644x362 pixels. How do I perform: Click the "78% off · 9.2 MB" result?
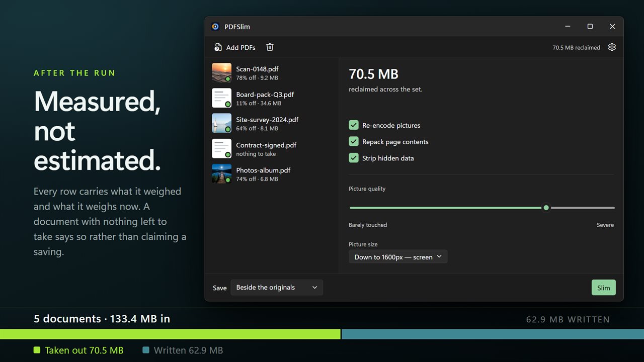click(x=257, y=78)
